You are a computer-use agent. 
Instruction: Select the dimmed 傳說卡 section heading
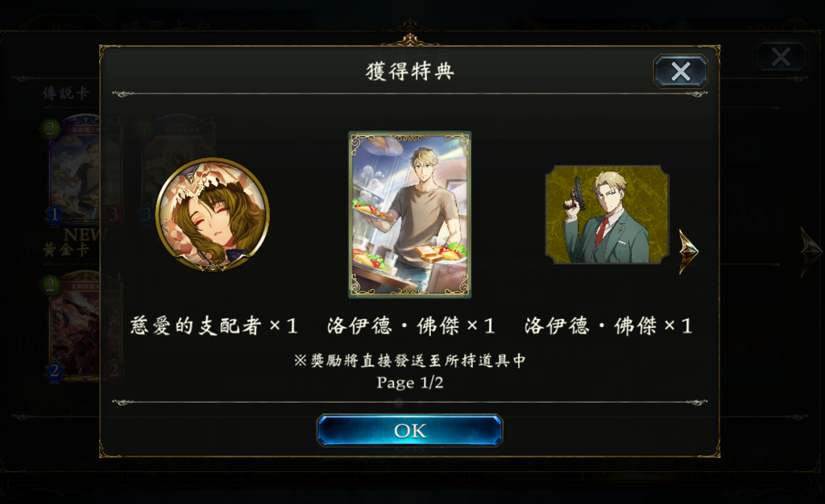coord(66,93)
